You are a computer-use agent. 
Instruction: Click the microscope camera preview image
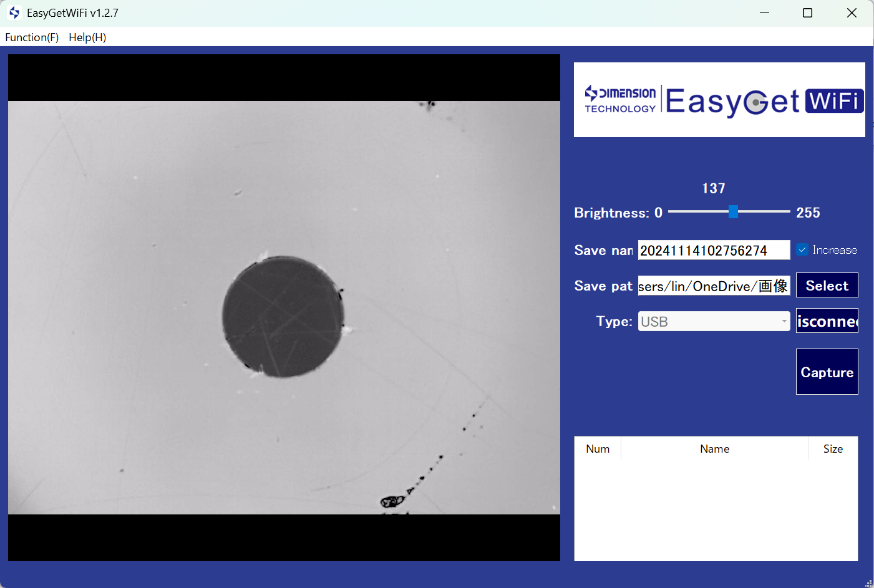(x=284, y=307)
